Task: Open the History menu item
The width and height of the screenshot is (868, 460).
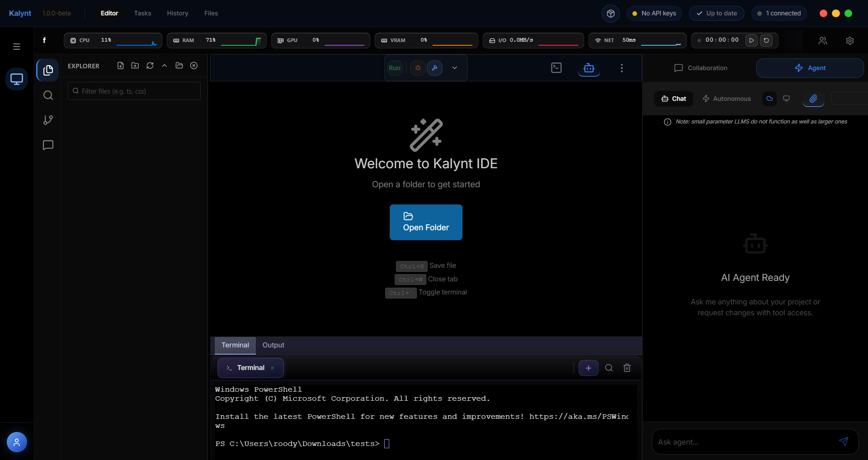Action: coord(177,13)
